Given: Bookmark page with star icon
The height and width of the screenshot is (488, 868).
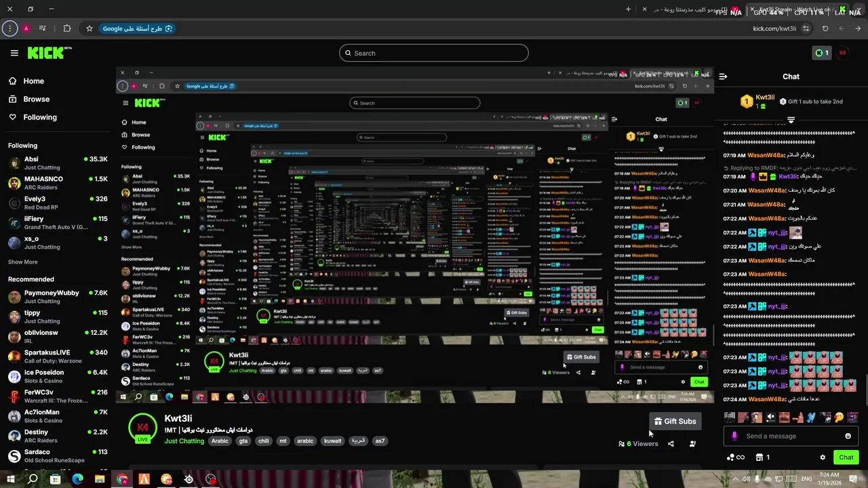Looking at the screenshot, I should 89,28.
